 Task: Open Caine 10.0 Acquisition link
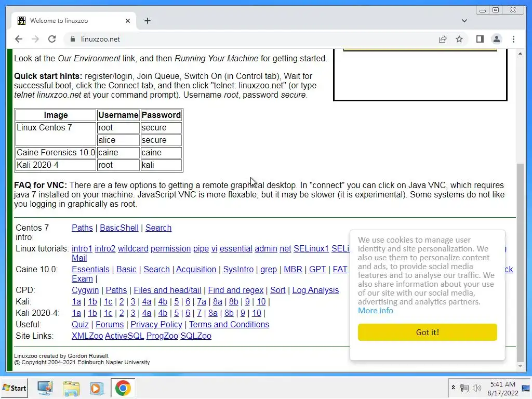(x=196, y=270)
